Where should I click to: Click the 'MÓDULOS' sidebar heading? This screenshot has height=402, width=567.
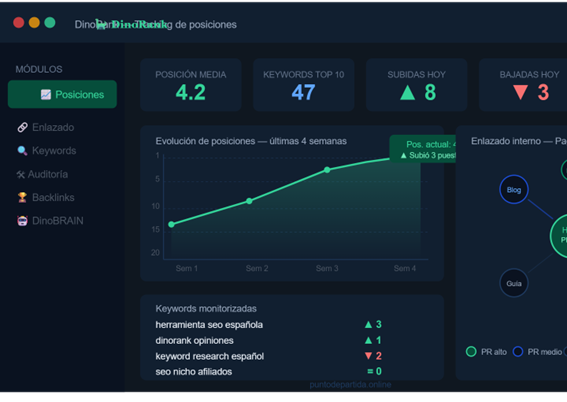39,69
